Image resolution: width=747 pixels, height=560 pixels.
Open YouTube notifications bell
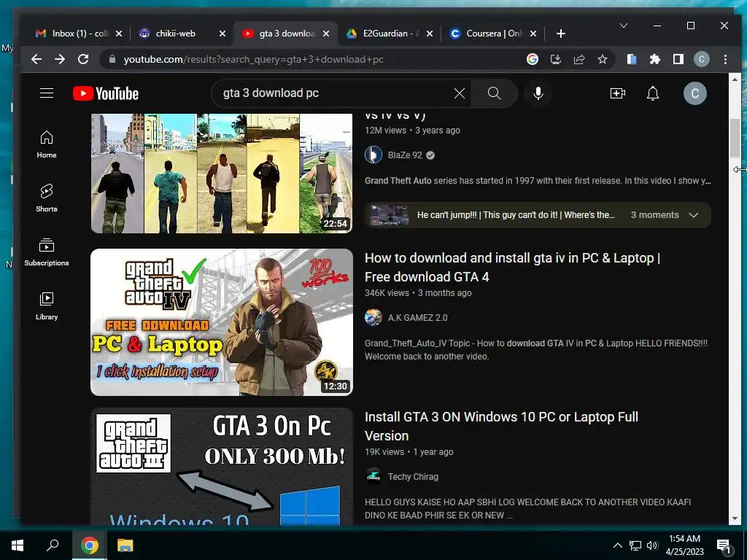[x=653, y=93]
